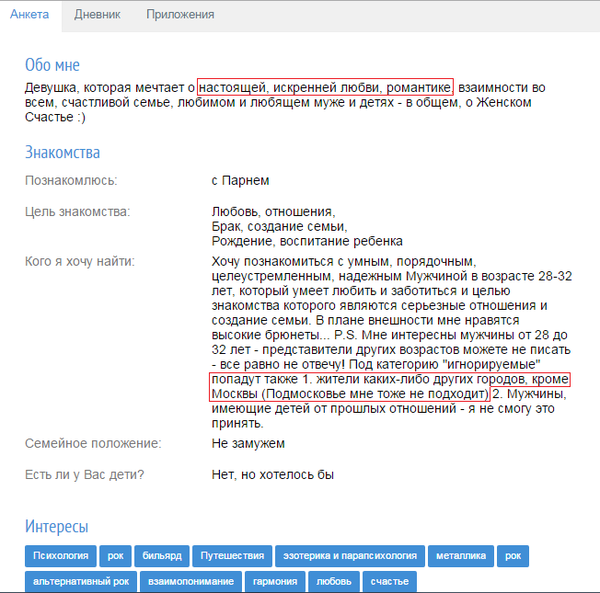Click the Не замужем marital status value

[248, 442]
